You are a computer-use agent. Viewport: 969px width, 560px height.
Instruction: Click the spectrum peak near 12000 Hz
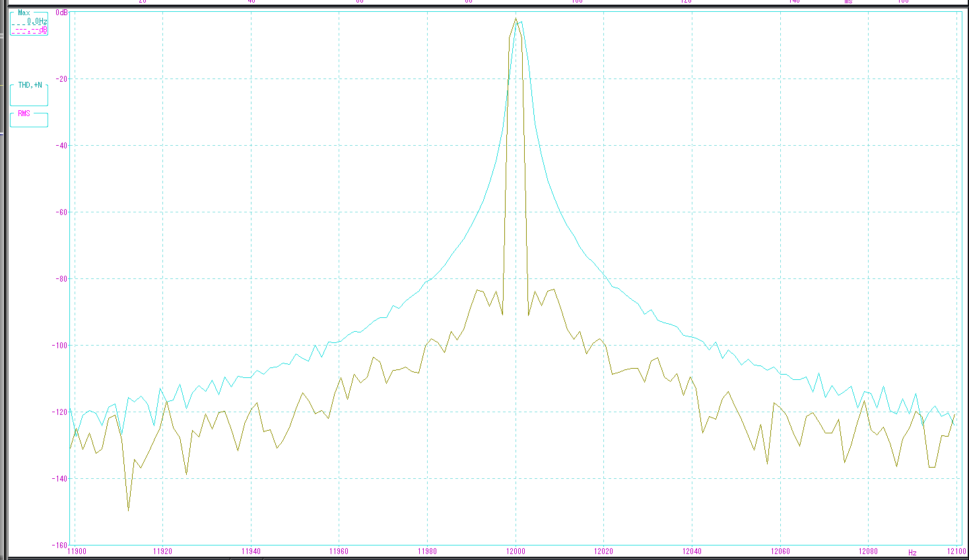[x=516, y=18]
